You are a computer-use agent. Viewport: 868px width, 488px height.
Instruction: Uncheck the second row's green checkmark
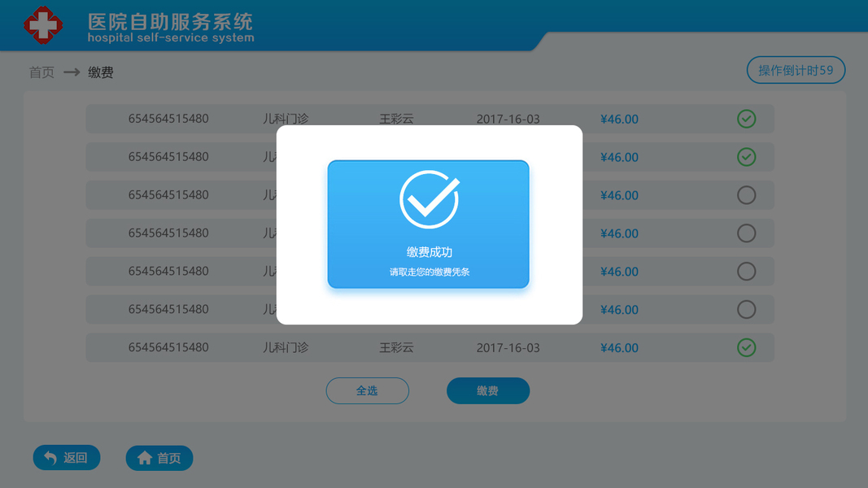pyautogui.click(x=746, y=157)
